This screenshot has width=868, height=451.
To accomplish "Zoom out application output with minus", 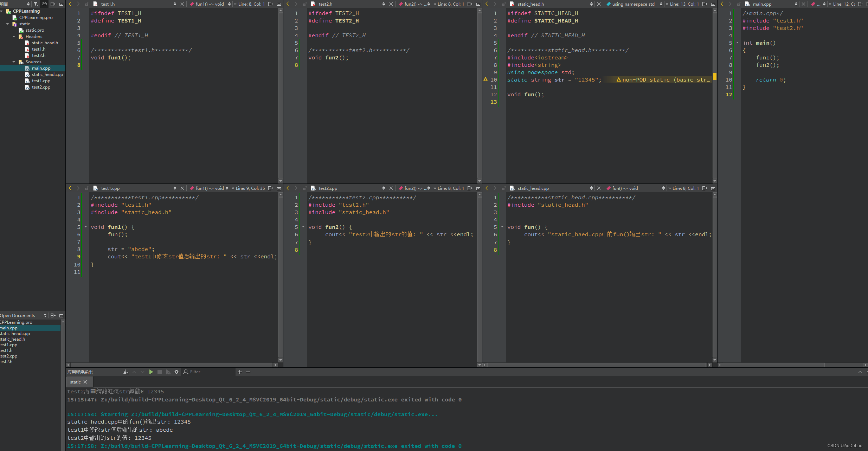I will point(248,372).
